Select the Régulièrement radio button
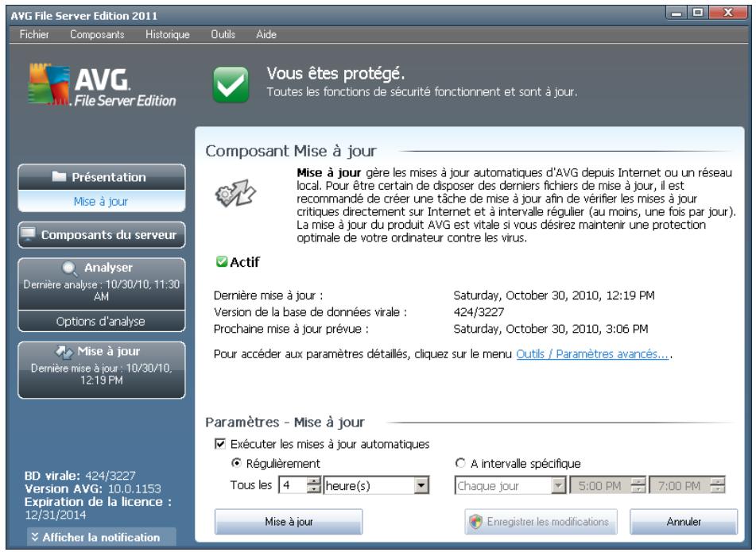This screenshot has height=552, width=756. pyautogui.click(x=236, y=463)
